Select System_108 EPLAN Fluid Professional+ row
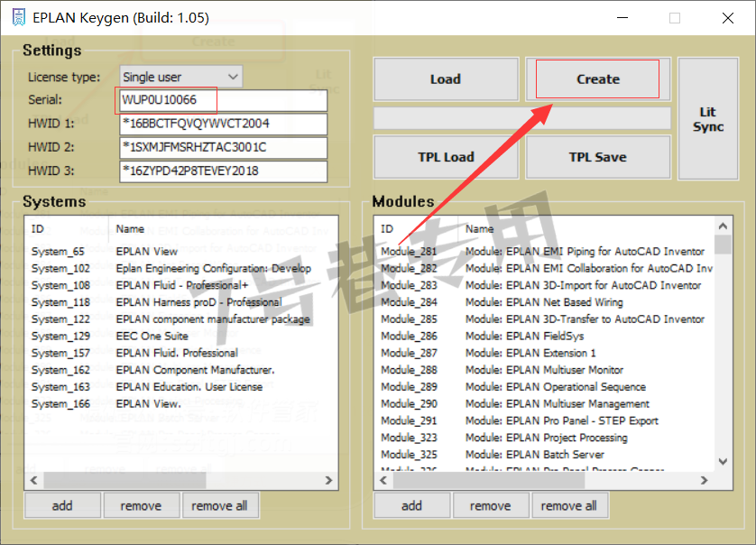This screenshot has width=756, height=545. pos(181,285)
